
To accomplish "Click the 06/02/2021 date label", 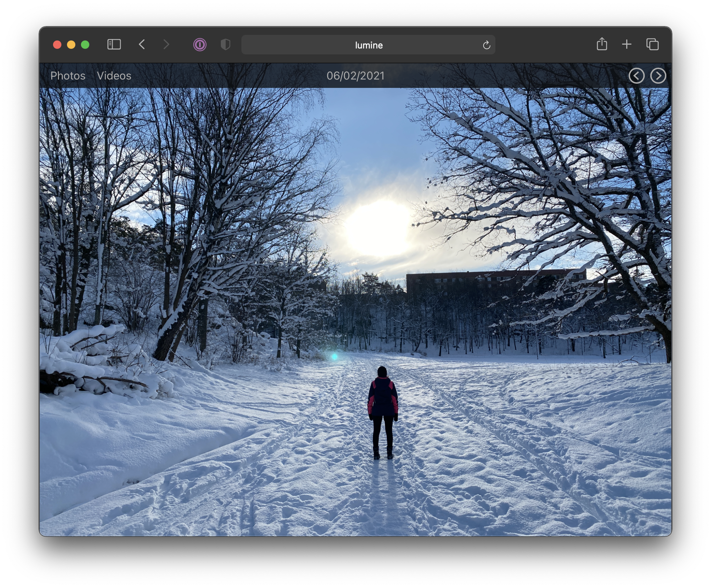I will pyautogui.click(x=355, y=76).
